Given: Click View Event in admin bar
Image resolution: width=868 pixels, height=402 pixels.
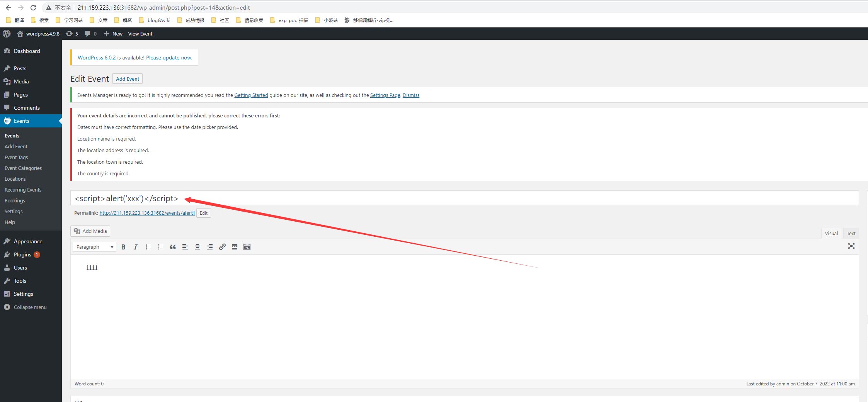Looking at the screenshot, I should pyautogui.click(x=140, y=34).
